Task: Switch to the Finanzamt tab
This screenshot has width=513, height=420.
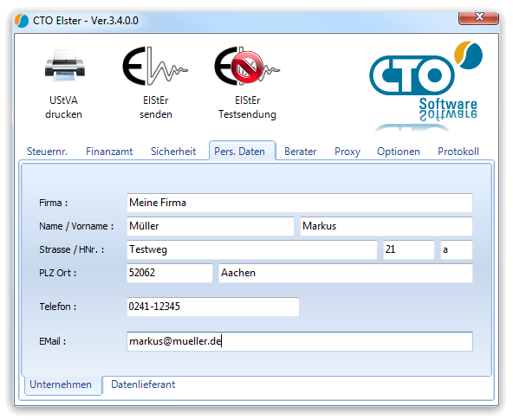Action: click(x=109, y=152)
